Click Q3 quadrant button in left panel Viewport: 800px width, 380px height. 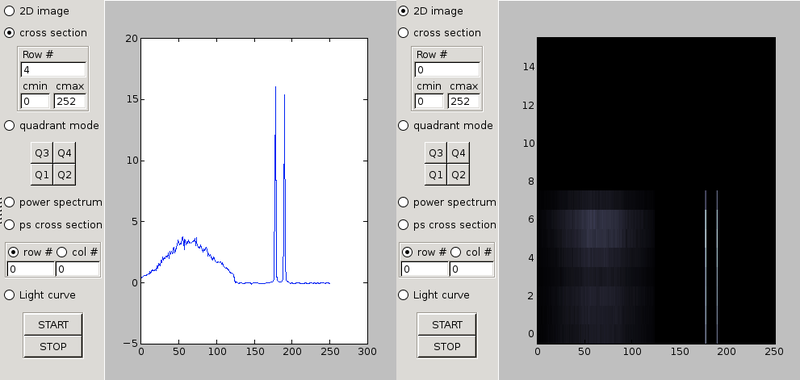pos(42,153)
